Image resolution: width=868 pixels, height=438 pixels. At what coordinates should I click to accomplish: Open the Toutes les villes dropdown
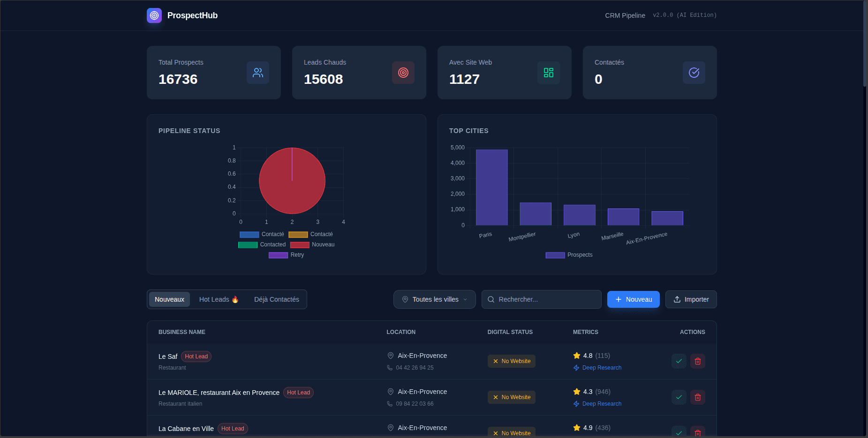tap(434, 299)
